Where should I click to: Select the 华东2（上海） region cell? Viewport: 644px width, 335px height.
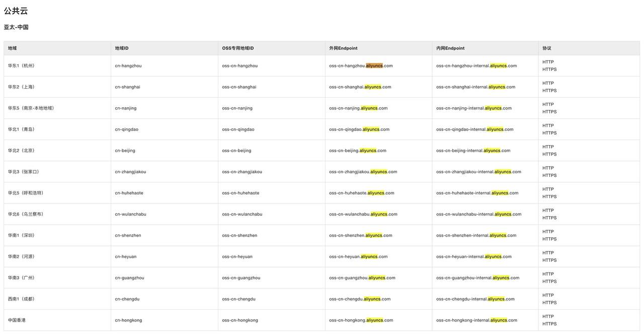(x=21, y=87)
